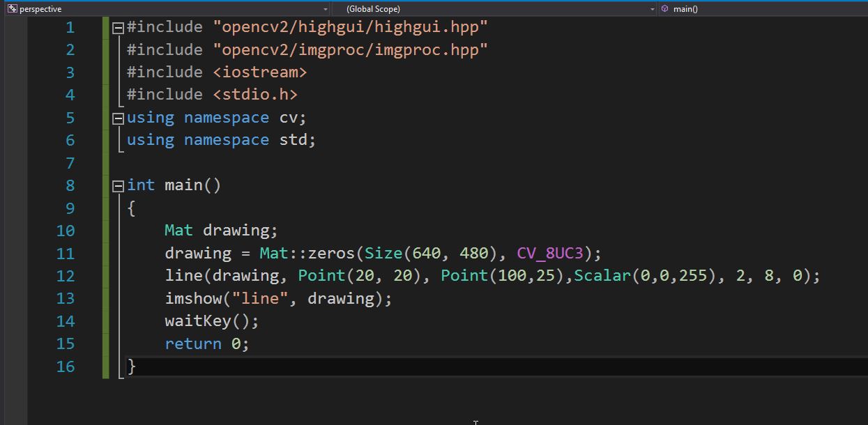The width and height of the screenshot is (868, 425).
Task: Collapse the #include block on line 1
Action: click(117, 26)
